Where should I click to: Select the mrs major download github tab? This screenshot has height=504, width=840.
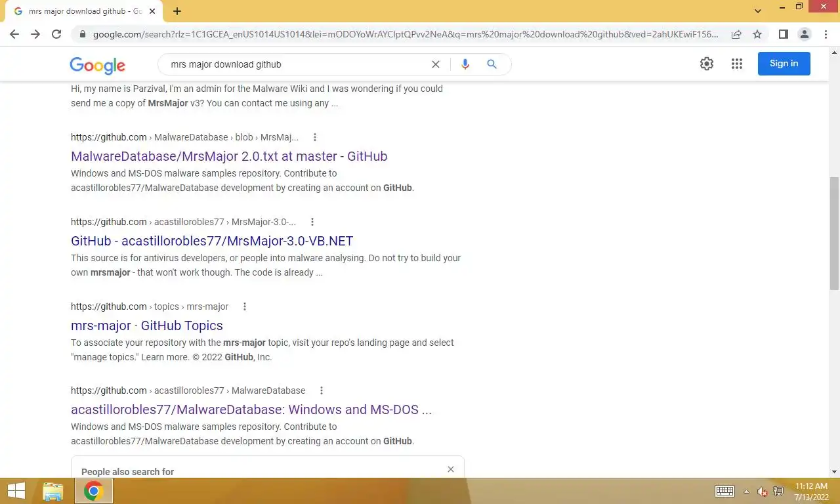click(83, 11)
